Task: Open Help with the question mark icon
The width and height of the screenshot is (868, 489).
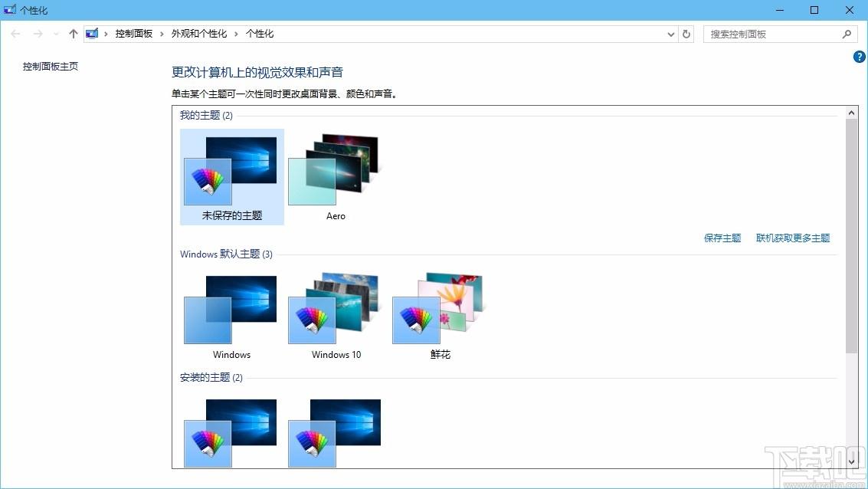Action: [x=859, y=57]
